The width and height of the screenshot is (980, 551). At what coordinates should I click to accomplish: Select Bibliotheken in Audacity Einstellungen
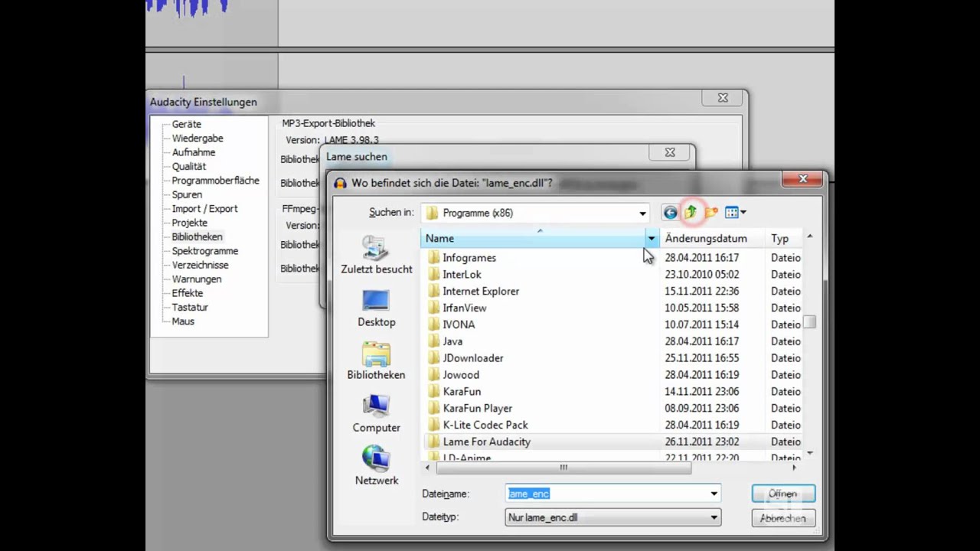coord(197,237)
